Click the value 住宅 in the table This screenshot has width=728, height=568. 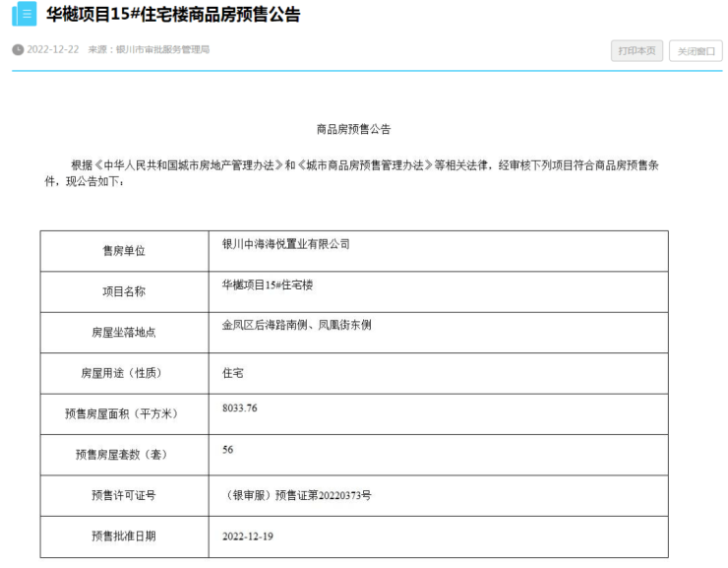pyautogui.click(x=232, y=373)
